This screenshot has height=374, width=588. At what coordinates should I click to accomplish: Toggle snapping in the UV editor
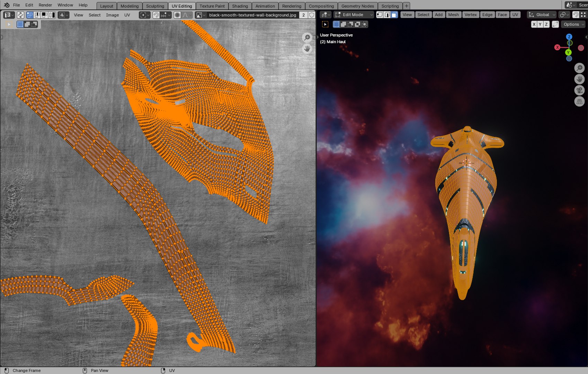coord(156,15)
